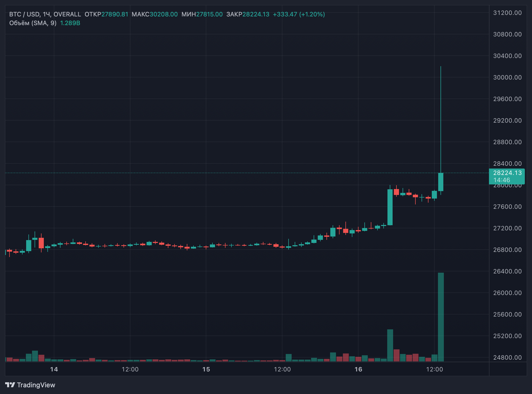Click the 27600.00 price axis label

[x=507, y=207]
